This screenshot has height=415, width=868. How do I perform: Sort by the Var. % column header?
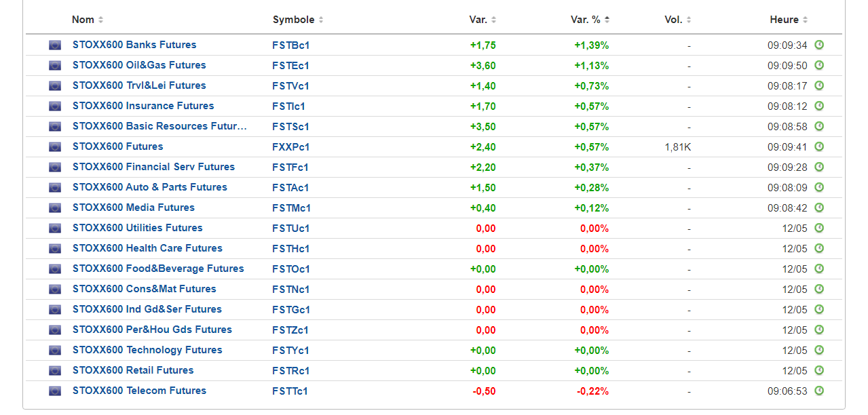589,20
